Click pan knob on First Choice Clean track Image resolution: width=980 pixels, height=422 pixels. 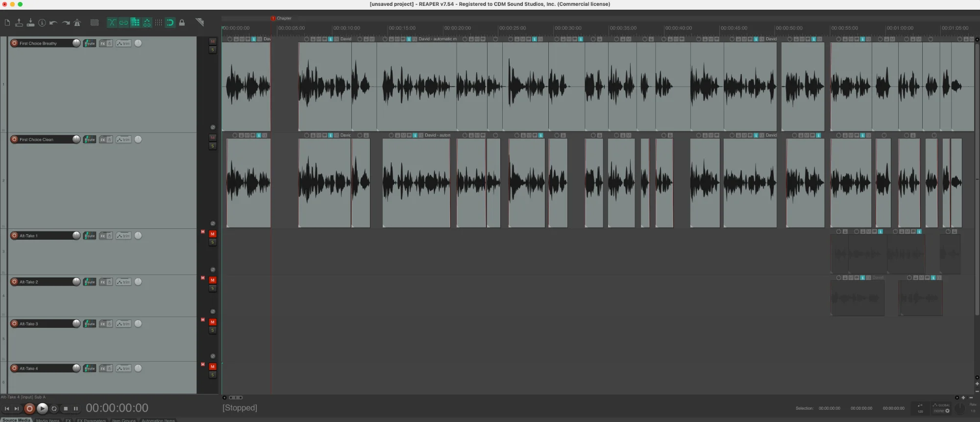point(138,140)
